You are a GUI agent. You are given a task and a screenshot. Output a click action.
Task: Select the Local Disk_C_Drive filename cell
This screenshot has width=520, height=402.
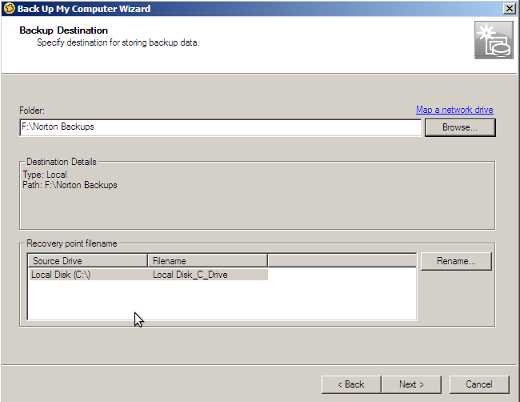click(190, 275)
